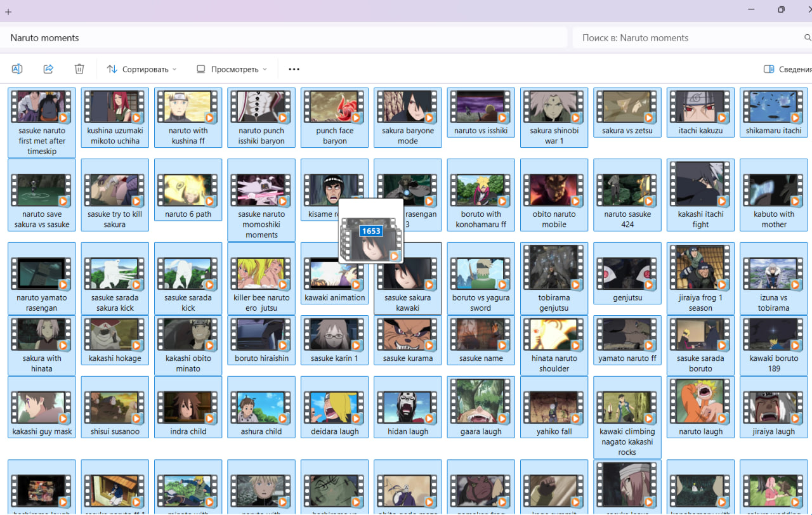Select kawaki climbing nagato kakashi rocks video
812x515 pixels.
(x=627, y=417)
